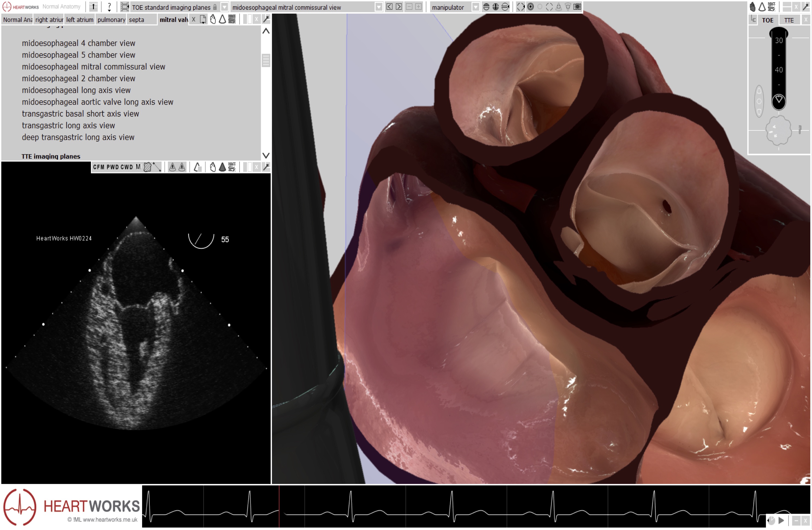Click the plus box icon beside view arrows
This screenshot has height=530, width=812.
(x=419, y=7)
